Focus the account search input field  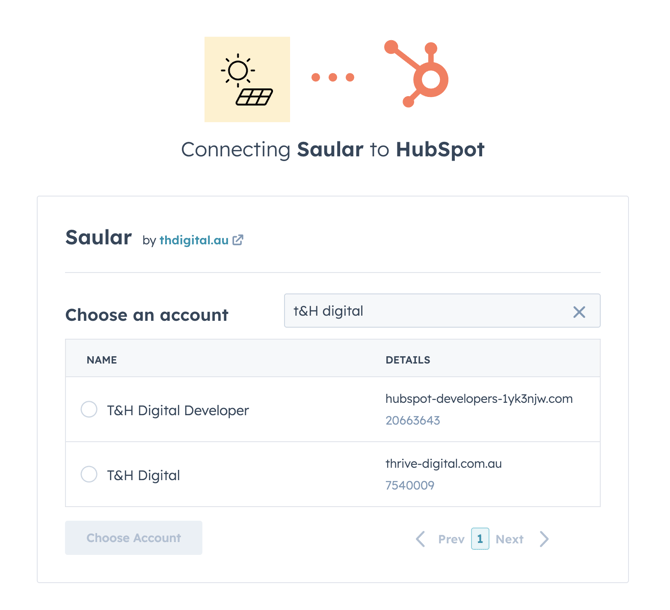[x=425, y=311]
